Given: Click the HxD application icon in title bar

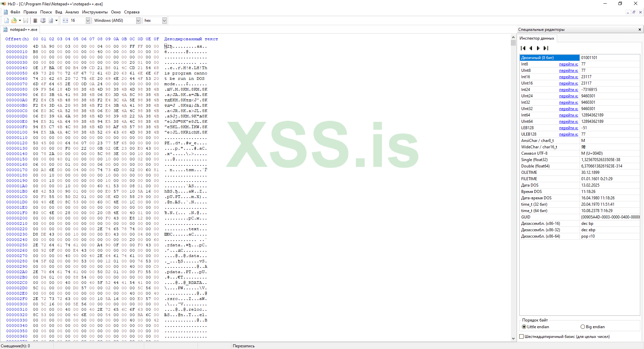Looking at the screenshot, I should coord(3,4).
